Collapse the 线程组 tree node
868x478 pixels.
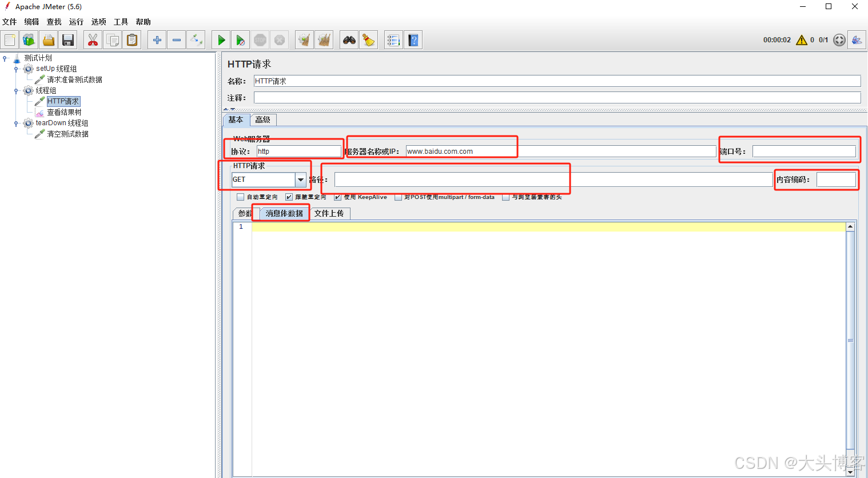click(x=16, y=90)
